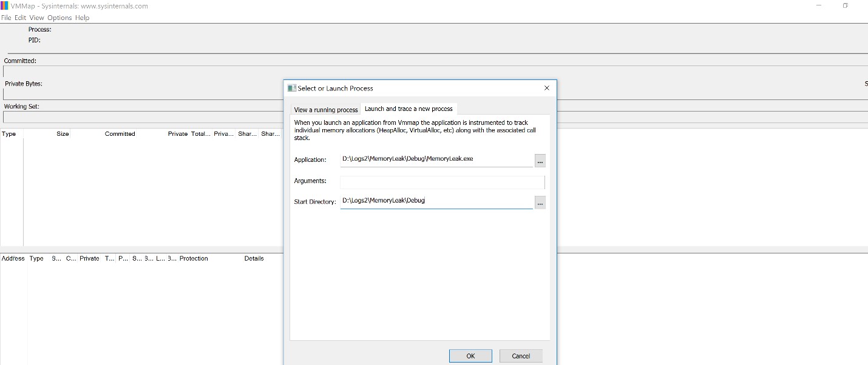
Task: Focus the Arguments input field
Action: click(442, 182)
